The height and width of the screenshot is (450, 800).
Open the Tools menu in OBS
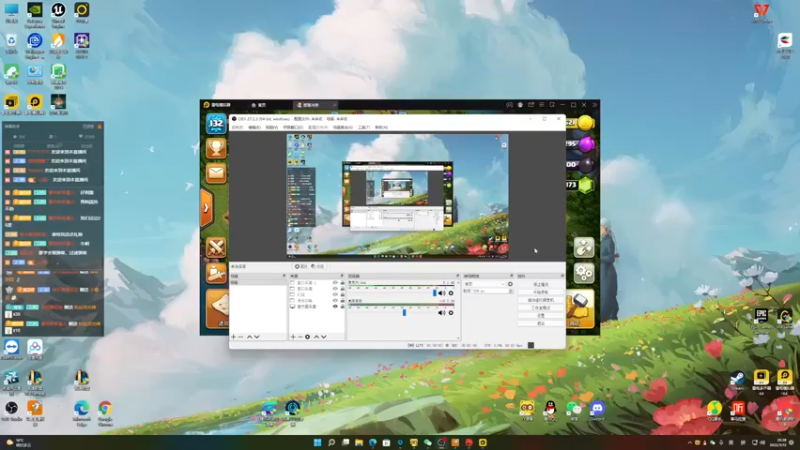coord(363,127)
